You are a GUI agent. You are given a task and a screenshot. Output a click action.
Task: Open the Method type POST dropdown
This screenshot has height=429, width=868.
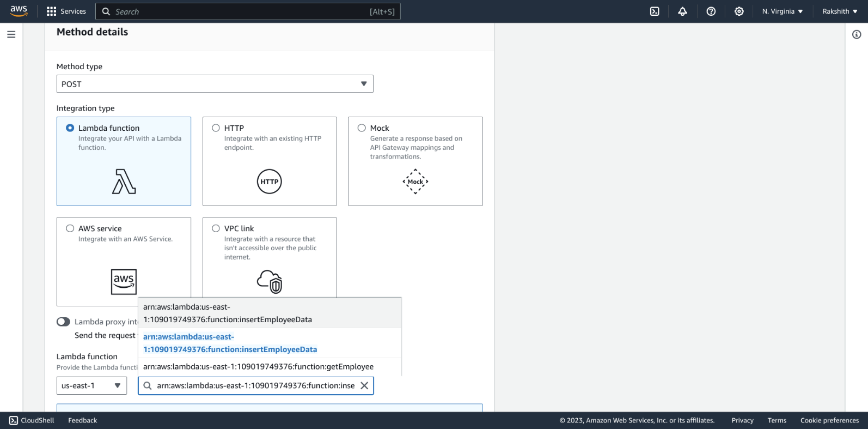215,84
